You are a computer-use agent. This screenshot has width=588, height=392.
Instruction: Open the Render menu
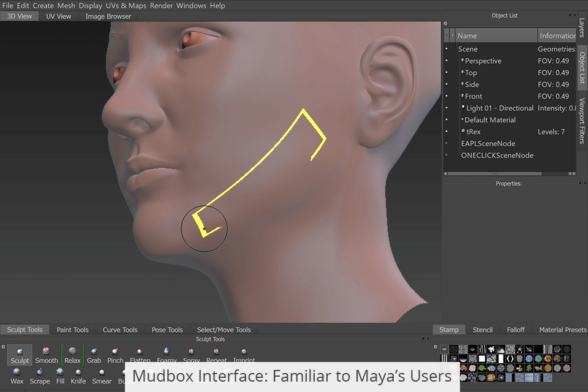(161, 6)
